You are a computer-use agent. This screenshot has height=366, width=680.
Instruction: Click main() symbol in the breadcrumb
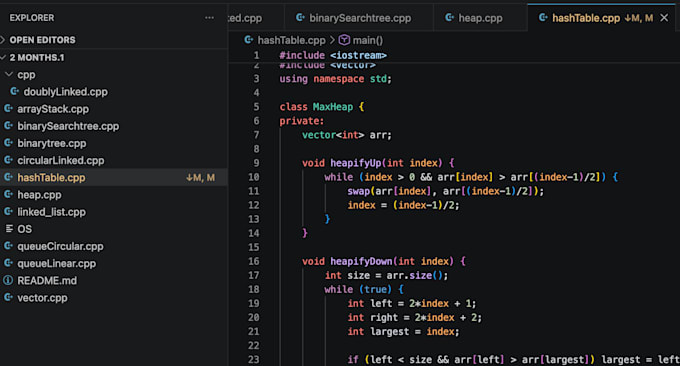[368, 40]
